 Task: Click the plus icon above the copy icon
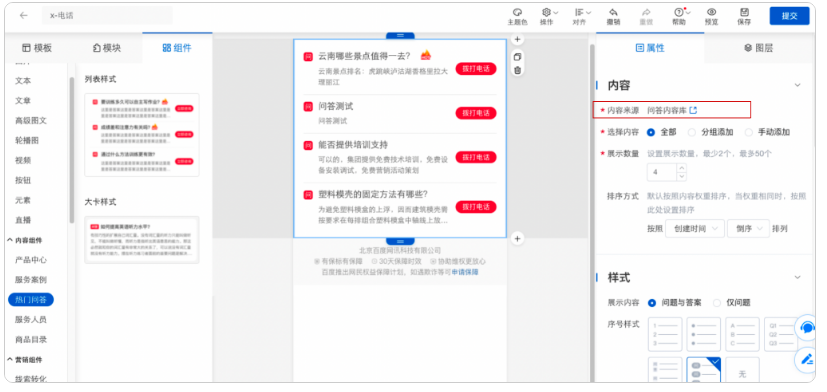[x=517, y=40]
